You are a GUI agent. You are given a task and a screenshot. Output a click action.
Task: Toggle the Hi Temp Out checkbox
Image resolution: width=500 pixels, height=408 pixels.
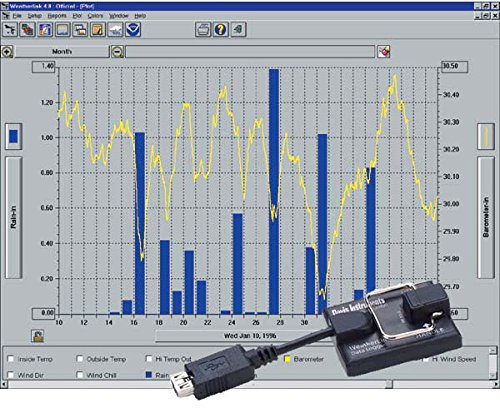point(149,359)
